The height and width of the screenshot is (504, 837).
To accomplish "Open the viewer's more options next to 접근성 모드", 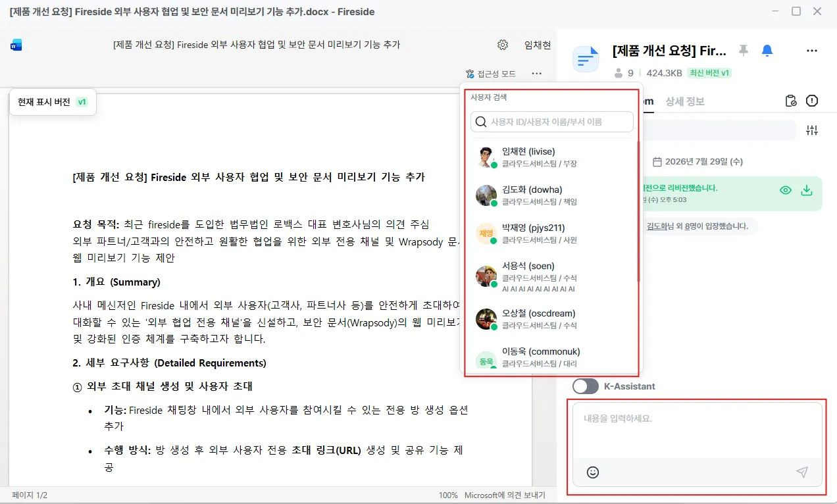I will (537, 74).
